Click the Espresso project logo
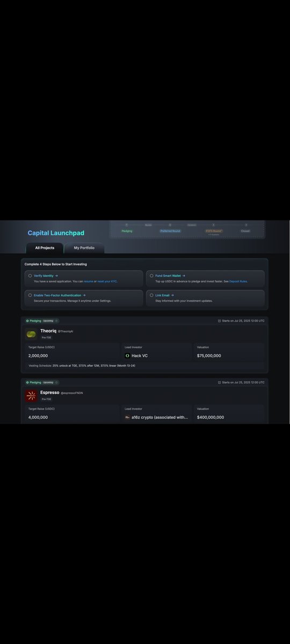Screen dimensions: 290x644 pos(31,396)
